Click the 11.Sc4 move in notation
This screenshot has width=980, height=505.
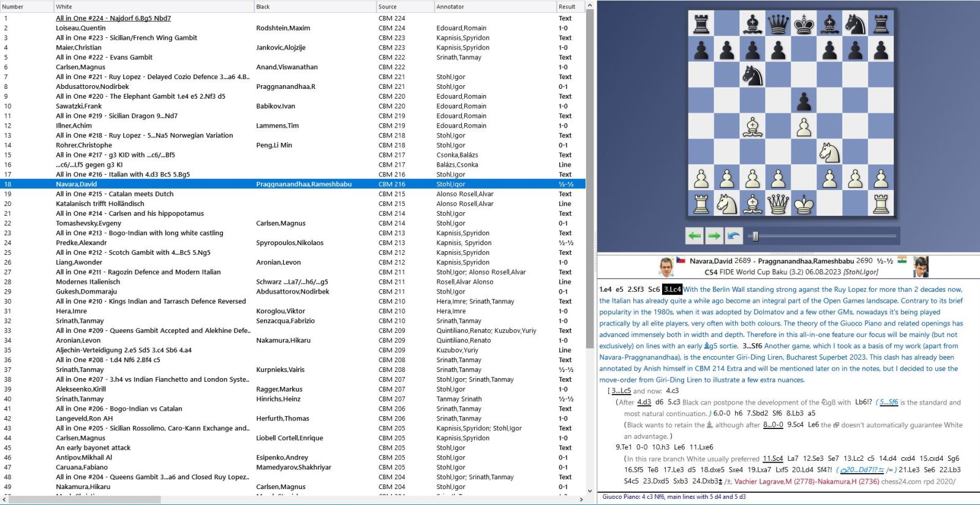pyautogui.click(x=772, y=458)
